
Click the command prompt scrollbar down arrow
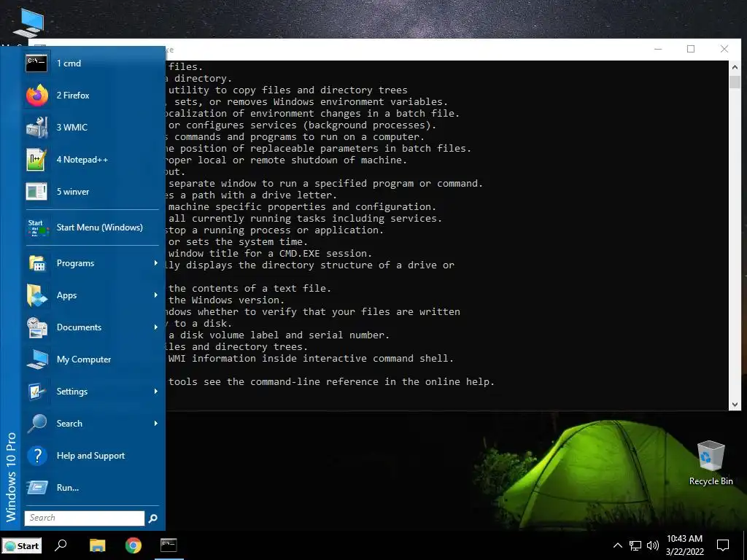[x=735, y=404]
